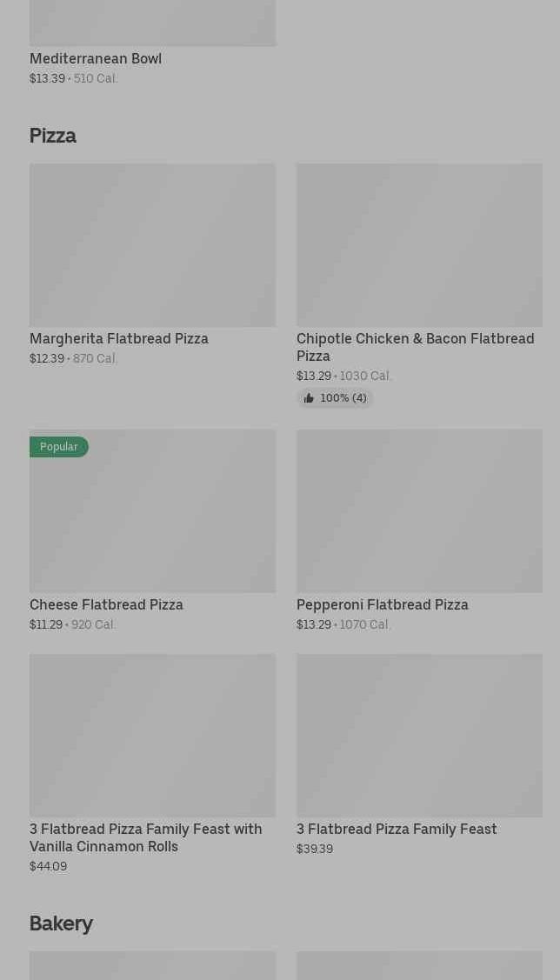The height and width of the screenshot is (980, 560).
Task: Select the Pepperoni Flatbread Pizza photo
Action: tap(419, 510)
